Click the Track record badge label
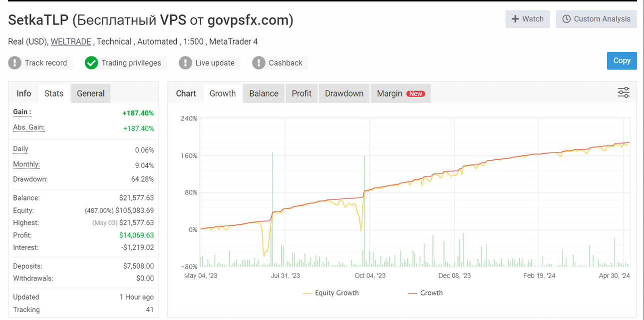The height and width of the screenshot is (320, 644). click(46, 63)
